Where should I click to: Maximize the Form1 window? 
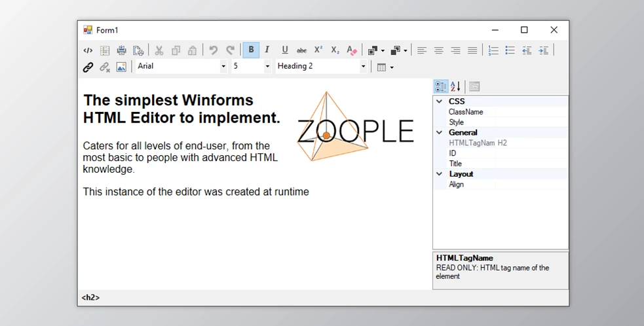(524, 30)
